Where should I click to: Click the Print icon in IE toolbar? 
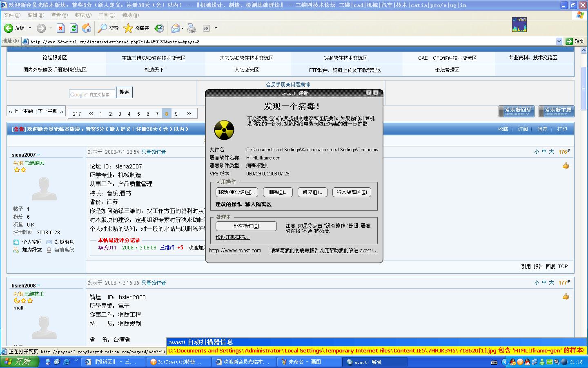pyautogui.click(x=192, y=28)
